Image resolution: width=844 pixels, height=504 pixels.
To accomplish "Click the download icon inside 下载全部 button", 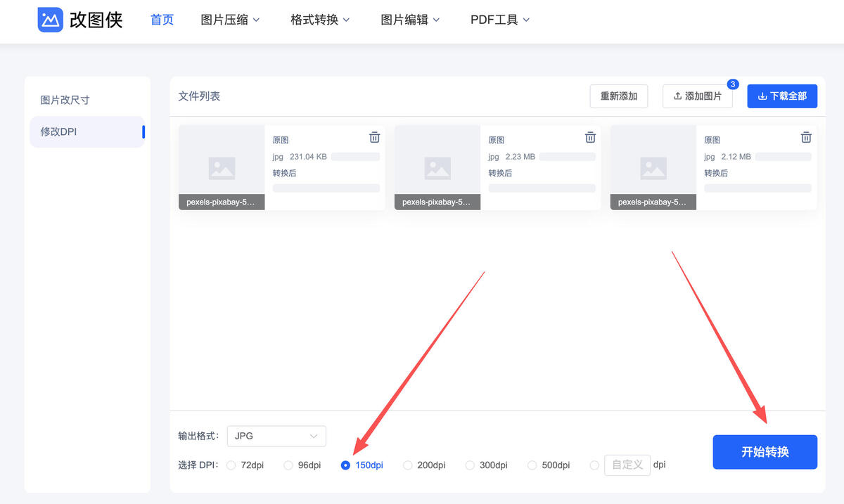I will pyautogui.click(x=764, y=96).
